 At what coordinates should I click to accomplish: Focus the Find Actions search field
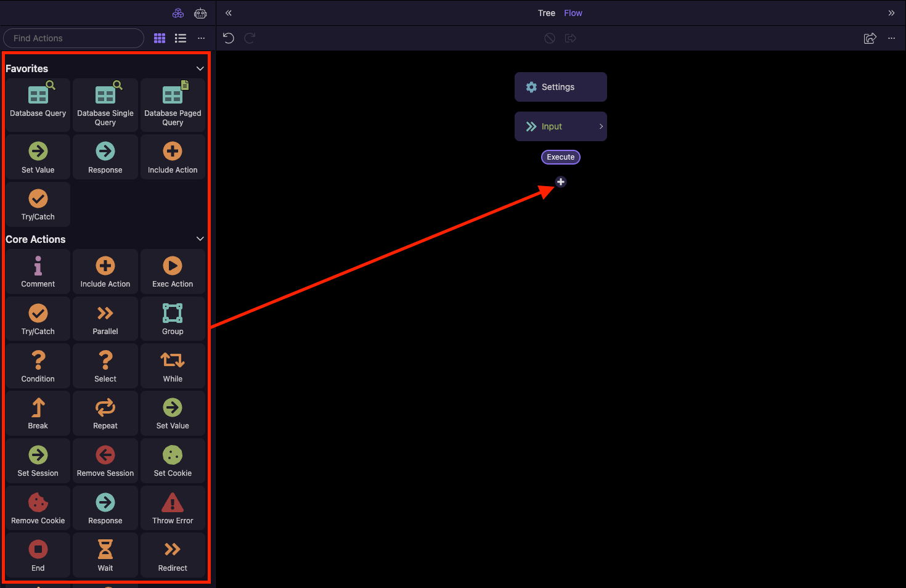74,38
